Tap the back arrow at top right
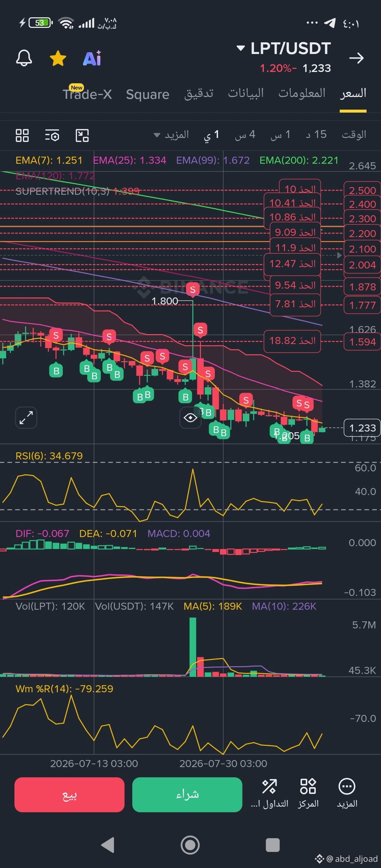The width and height of the screenshot is (381, 868). click(356, 58)
